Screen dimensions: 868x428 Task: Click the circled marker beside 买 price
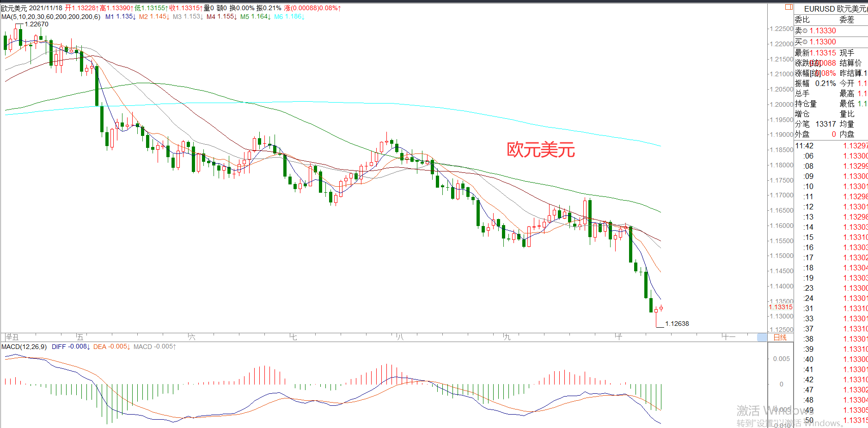coord(805,42)
